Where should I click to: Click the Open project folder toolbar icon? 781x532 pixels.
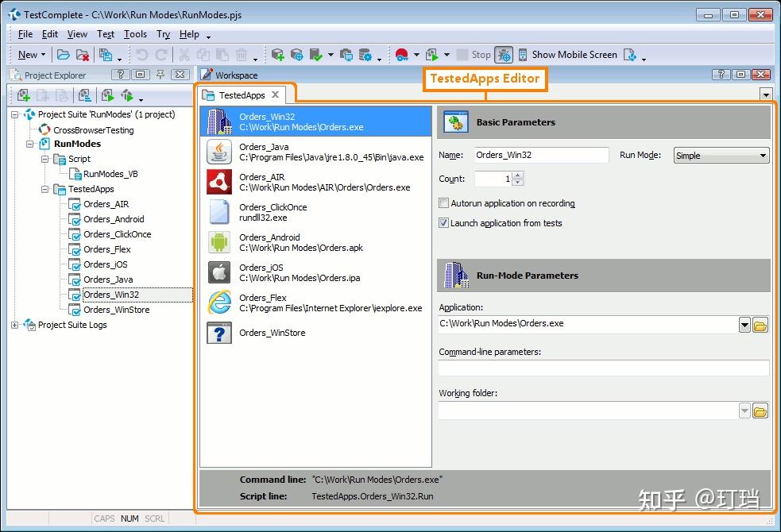pos(63,55)
